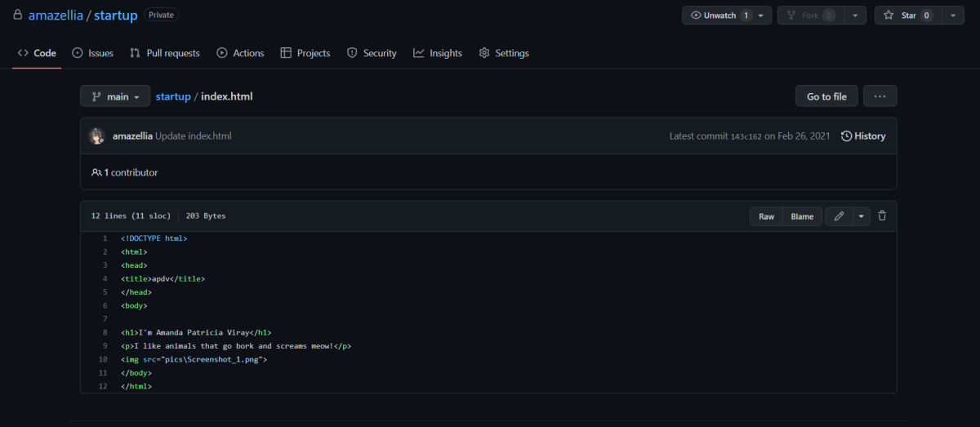This screenshot has width=980, height=427.
Task: Click the Unwatch count badge
Action: pyautogui.click(x=746, y=16)
